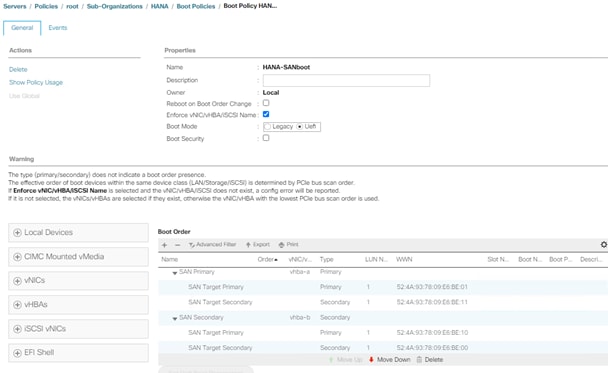Select Uefi boot mode radio button

pyautogui.click(x=299, y=126)
